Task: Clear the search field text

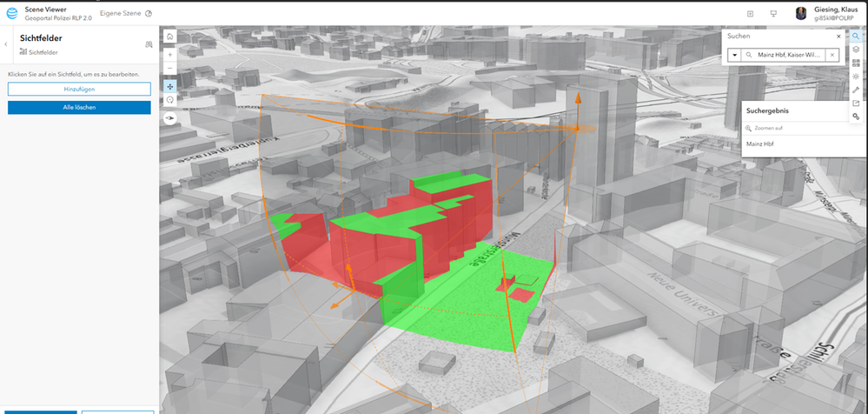Action: click(832, 55)
